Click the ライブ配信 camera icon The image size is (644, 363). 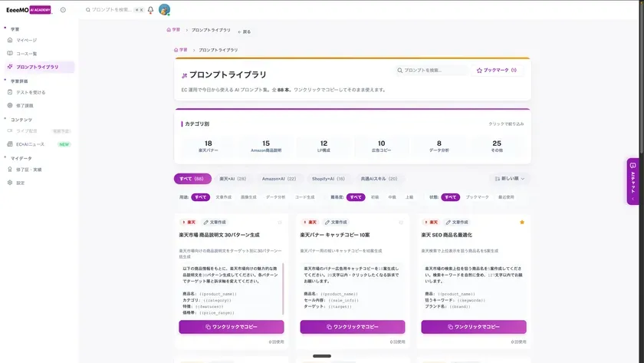click(x=10, y=130)
